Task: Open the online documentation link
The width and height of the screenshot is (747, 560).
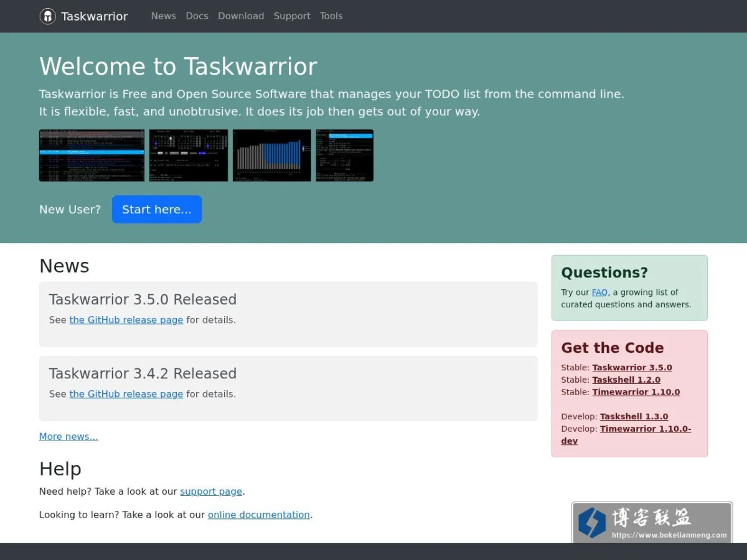Action: [259, 515]
